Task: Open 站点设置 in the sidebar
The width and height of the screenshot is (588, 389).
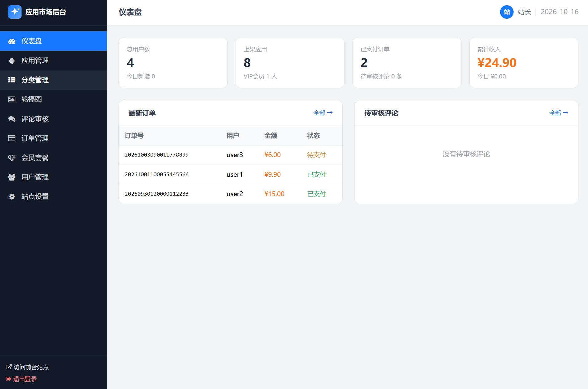Action: 54,196
